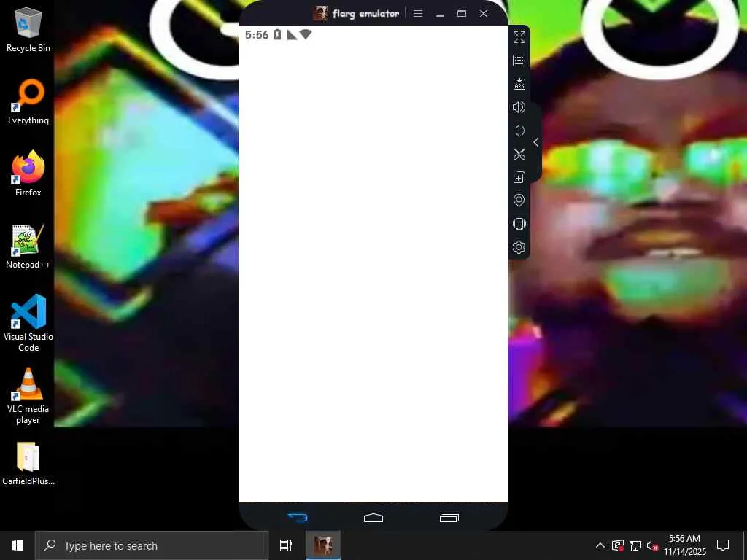The width and height of the screenshot is (747, 560).
Task: Click the Android status bar battery icon
Action: (x=277, y=34)
